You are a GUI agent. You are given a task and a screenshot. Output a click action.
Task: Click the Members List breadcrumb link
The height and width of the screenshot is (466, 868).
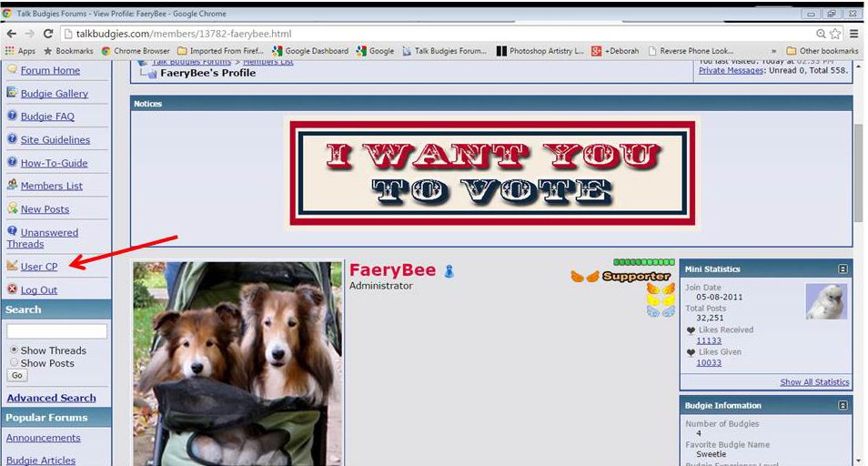(267, 62)
